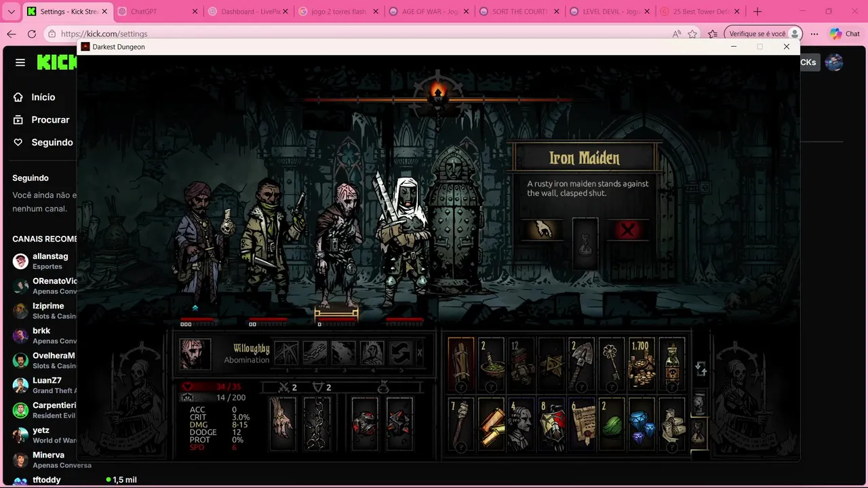Select the star-shaped item in inventory
This screenshot has height=488, width=868.
tap(551, 365)
